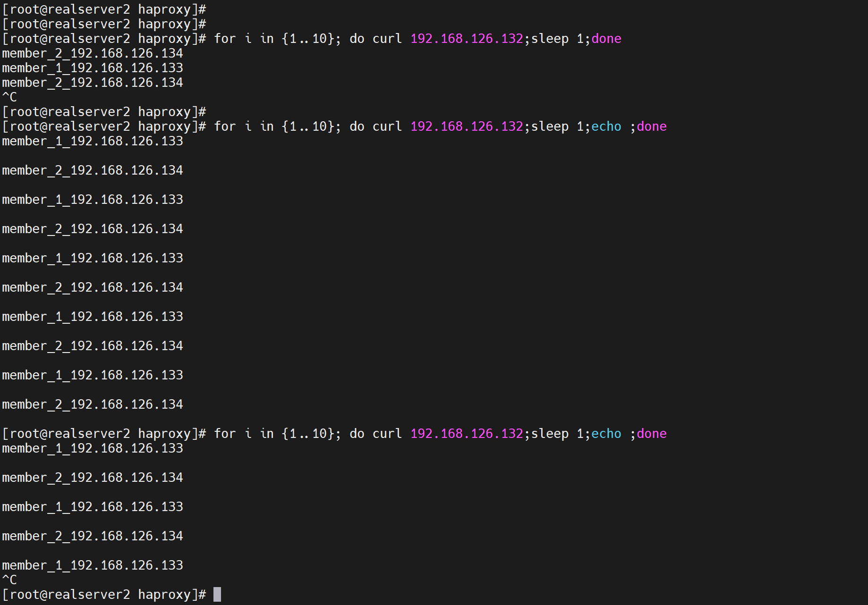Screen dimensions: 868x605
Task: Click "done" in the loop command lacking echo
Action: coord(606,39)
